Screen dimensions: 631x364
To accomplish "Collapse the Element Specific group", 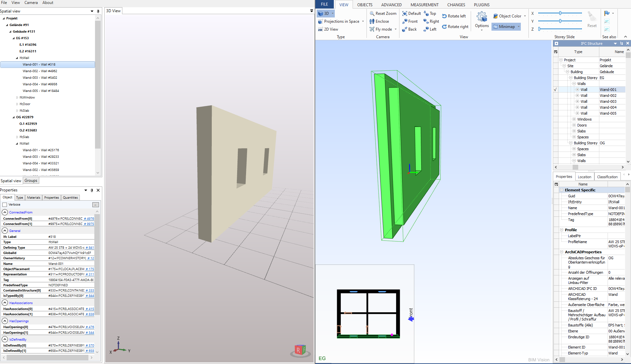I will pos(561,190).
